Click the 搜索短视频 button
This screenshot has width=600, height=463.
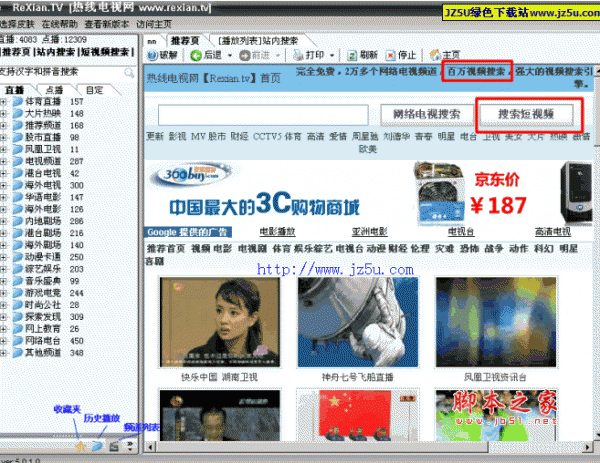click(x=526, y=114)
